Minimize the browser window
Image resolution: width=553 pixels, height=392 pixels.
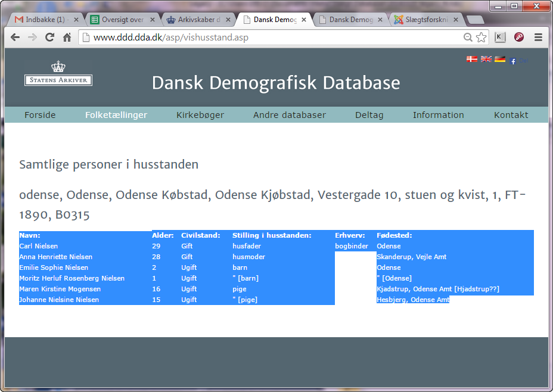(498, 6)
